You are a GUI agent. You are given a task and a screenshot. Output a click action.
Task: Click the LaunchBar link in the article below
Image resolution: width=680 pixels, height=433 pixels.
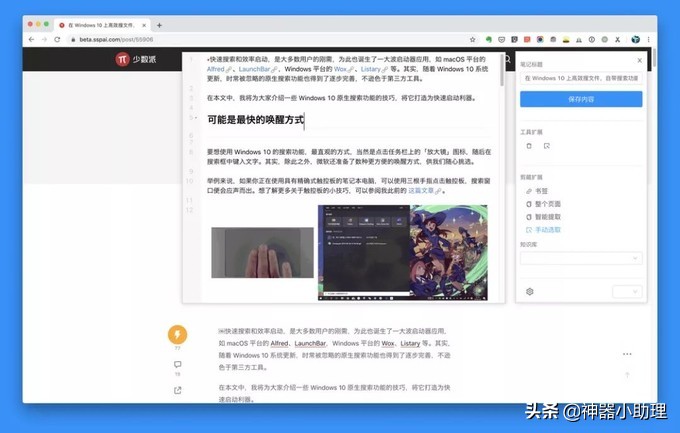coord(310,343)
